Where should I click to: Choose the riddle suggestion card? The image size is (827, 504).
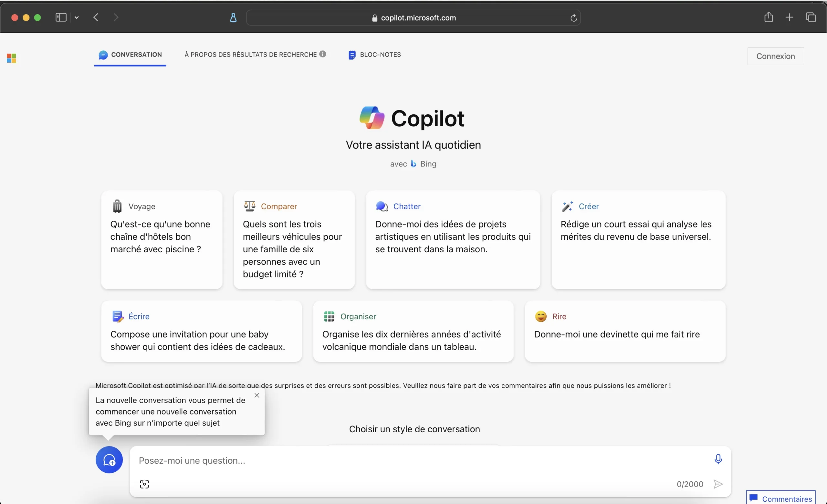click(625, 331)
